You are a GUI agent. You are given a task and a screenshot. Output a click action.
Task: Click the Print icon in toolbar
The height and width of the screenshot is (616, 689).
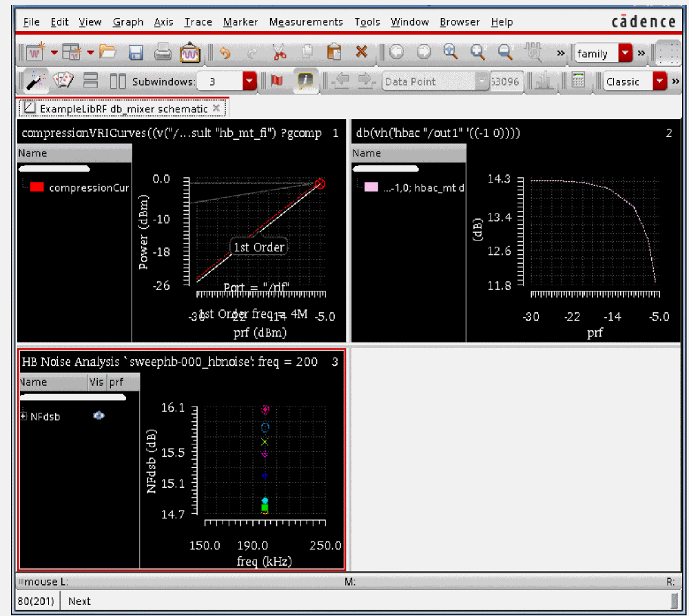tap(163, 52)
